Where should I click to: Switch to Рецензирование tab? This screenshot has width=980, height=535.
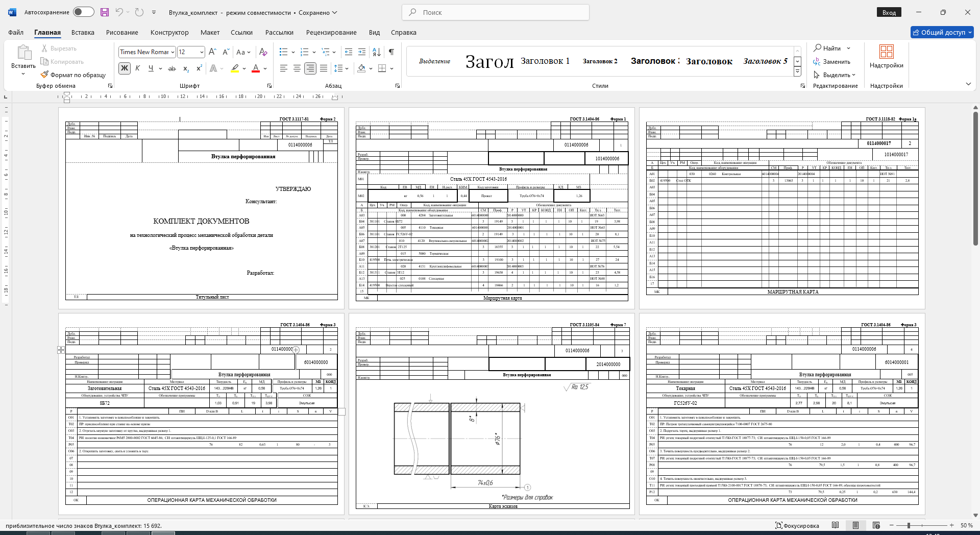331,32
